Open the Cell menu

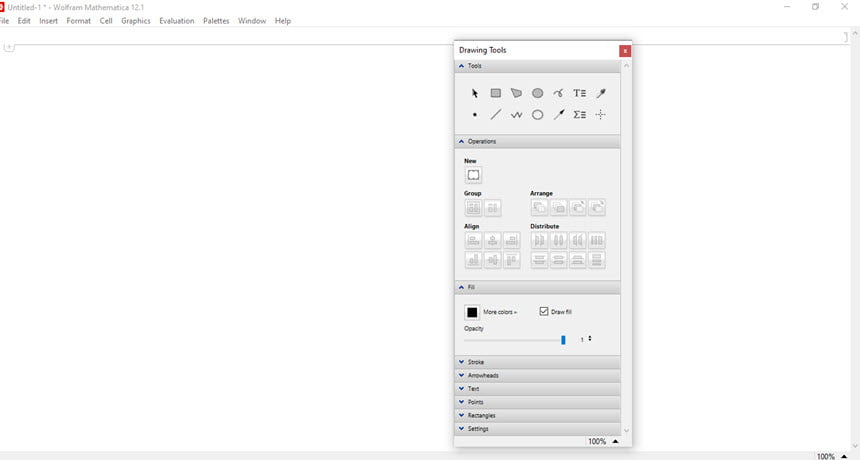(106, 21)
